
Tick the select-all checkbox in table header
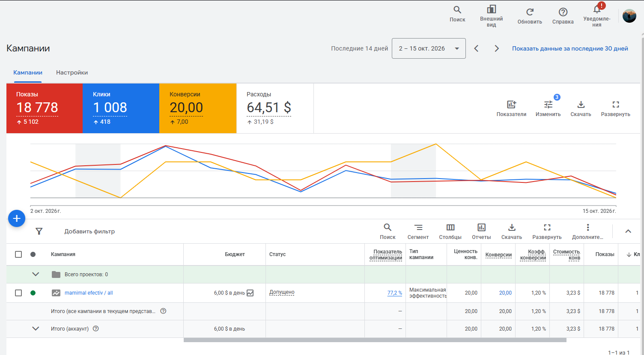[18, 254]
